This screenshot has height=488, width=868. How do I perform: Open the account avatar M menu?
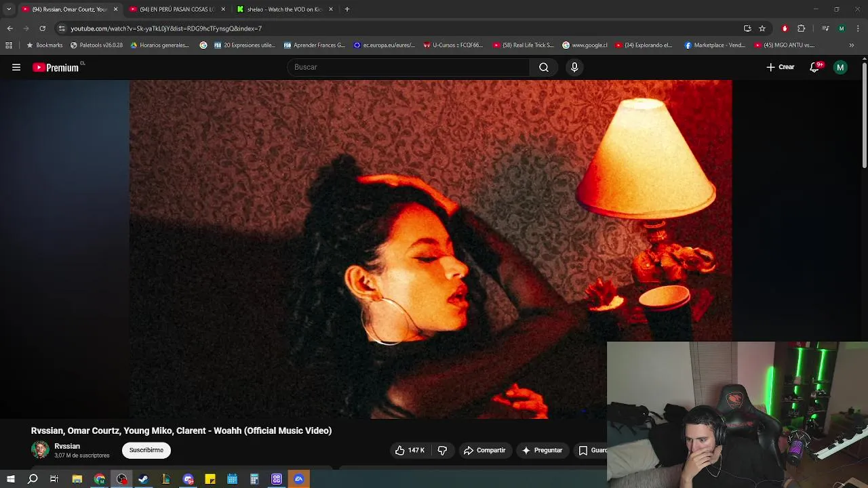pyautogui.click(x=840, y=67)
